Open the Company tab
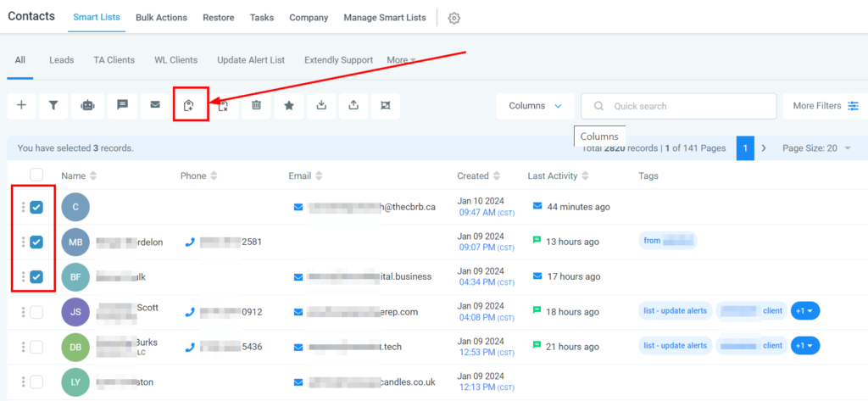Image resolution: width=868 pixels, height=401 pixels. (309, 18)
